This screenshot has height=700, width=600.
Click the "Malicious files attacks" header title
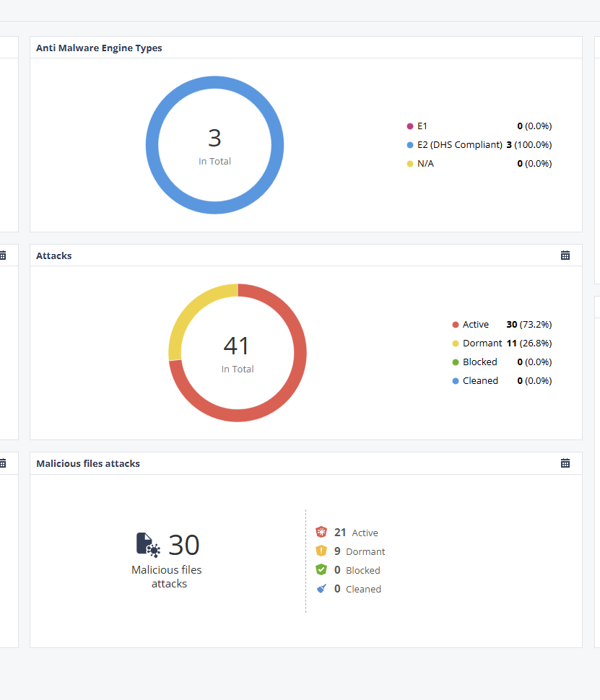coord(88,463)
